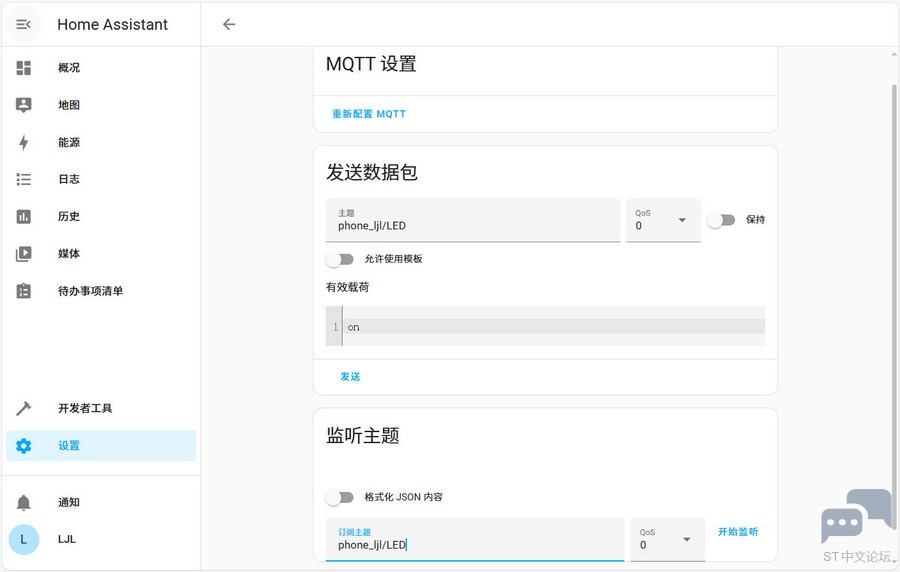Open the 历史 history chart icon
Screen dimensions: 900x572
(x=24, y=216)
